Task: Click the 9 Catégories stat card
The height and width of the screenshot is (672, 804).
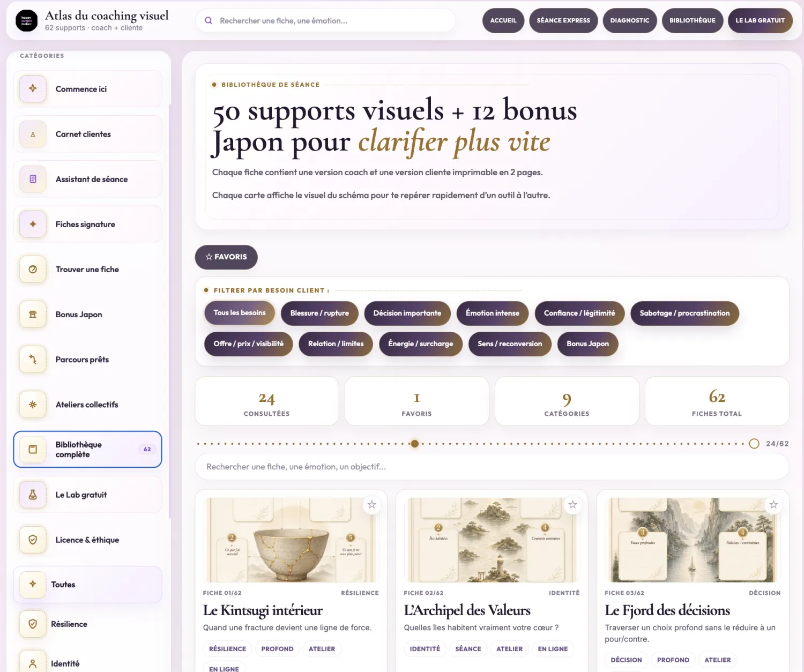Action: point(567,401)
